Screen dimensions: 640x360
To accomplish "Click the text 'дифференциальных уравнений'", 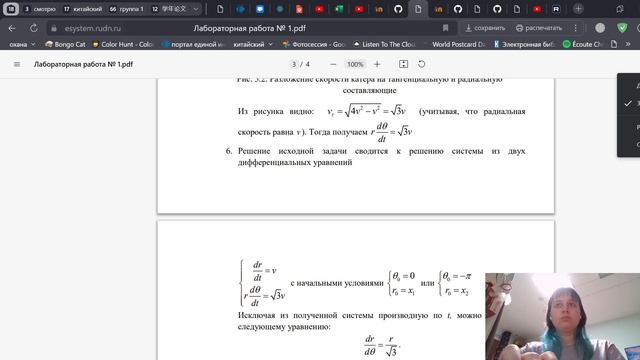I will click(x=295, y=162).
